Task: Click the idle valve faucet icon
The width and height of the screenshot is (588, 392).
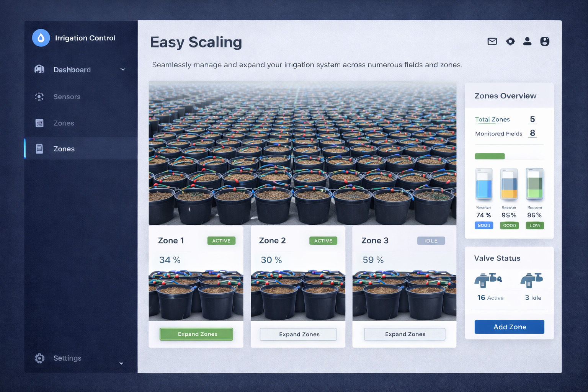Action: coord(531,280)
